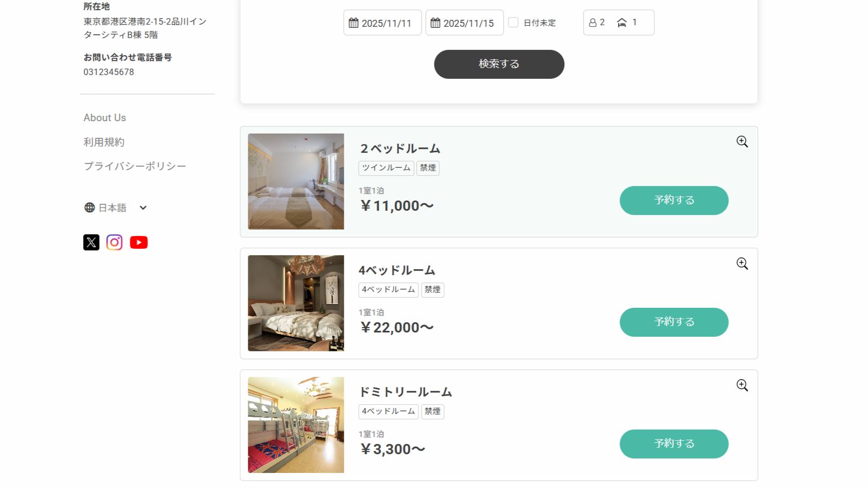Open the guests and rooms selector
This screenshot has width=868, height=488.
click(619, 23)
